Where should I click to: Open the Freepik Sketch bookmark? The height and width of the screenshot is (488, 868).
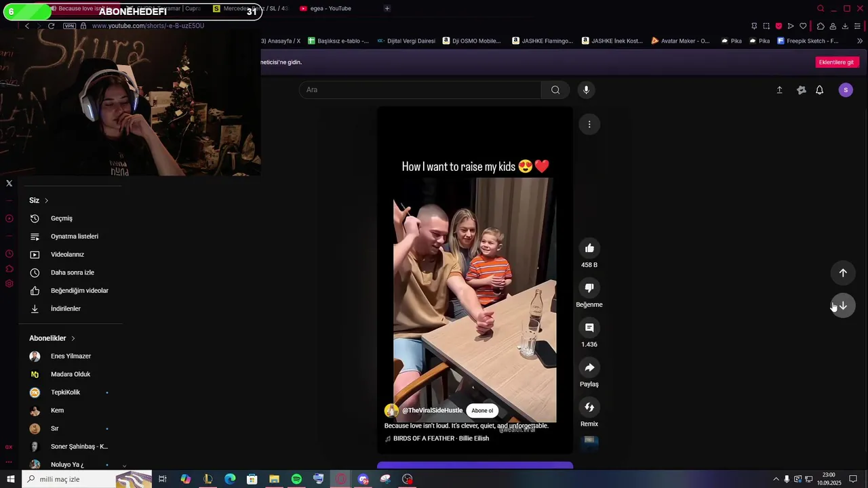[808, 41]
